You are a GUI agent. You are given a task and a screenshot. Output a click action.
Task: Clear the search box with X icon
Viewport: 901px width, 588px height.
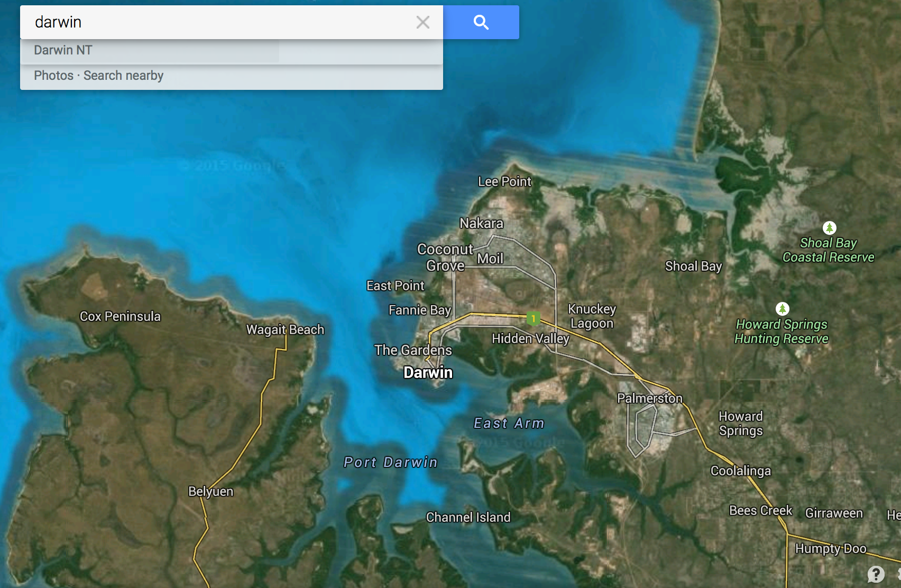422,22
